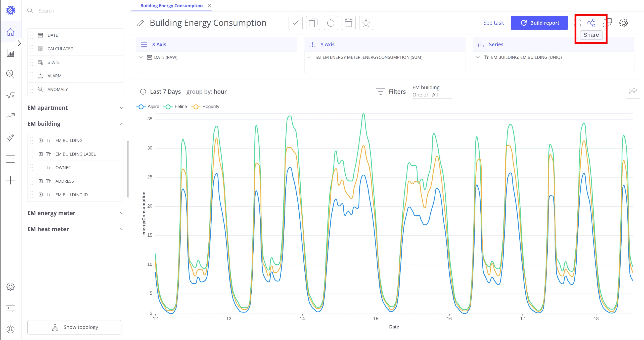Click the Share icon
The width and height of the screenshot is (644, 340).
click(x=591, y=23)
